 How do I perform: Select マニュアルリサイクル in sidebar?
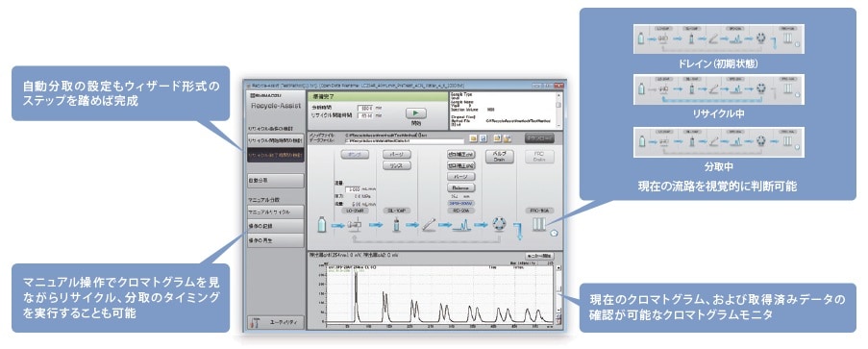(276, 212)
